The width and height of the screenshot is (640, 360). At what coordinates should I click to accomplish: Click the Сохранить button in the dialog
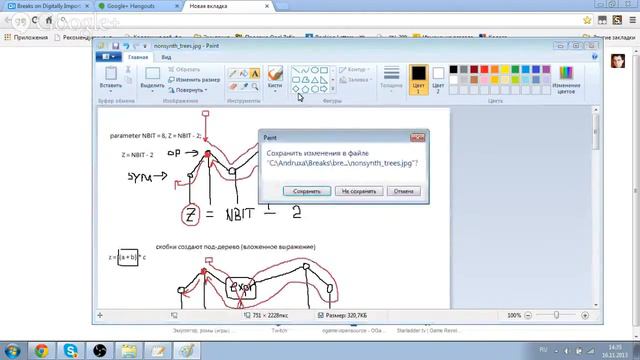(x=307, y=191)
